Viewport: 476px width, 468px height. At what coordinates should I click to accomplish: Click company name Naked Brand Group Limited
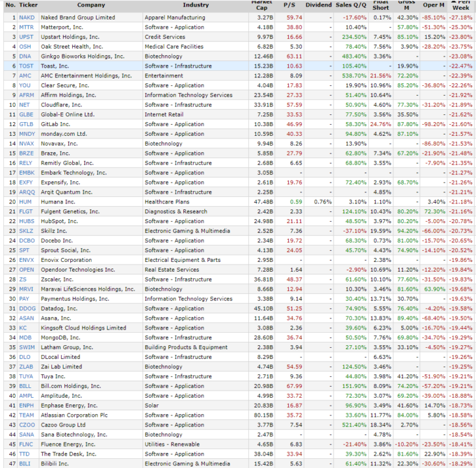[78, 18]
